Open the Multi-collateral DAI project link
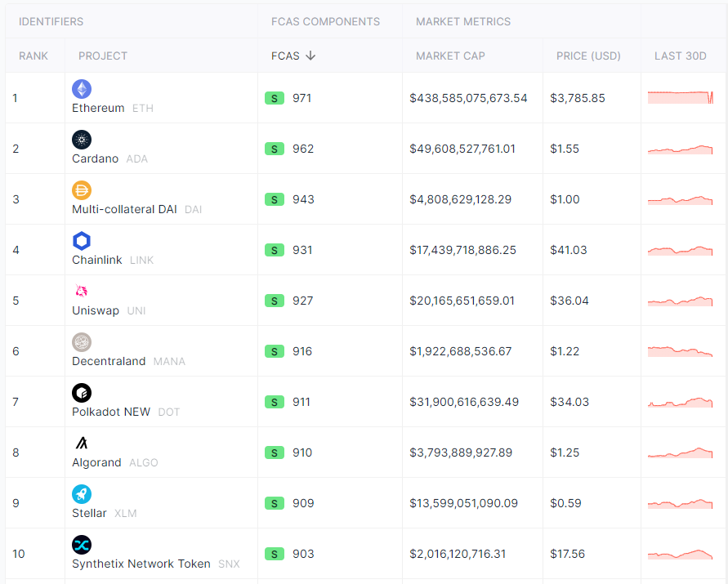 (x=124, y=209)
